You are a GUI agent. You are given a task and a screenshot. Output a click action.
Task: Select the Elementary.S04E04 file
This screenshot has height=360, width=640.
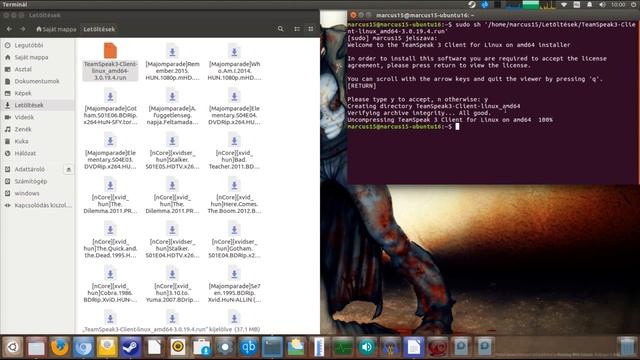tap(234, 107)
